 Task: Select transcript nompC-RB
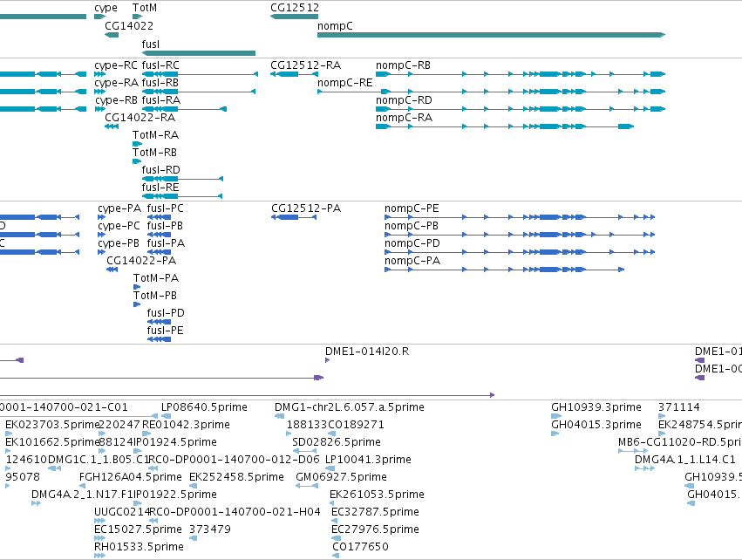(521, 74)
